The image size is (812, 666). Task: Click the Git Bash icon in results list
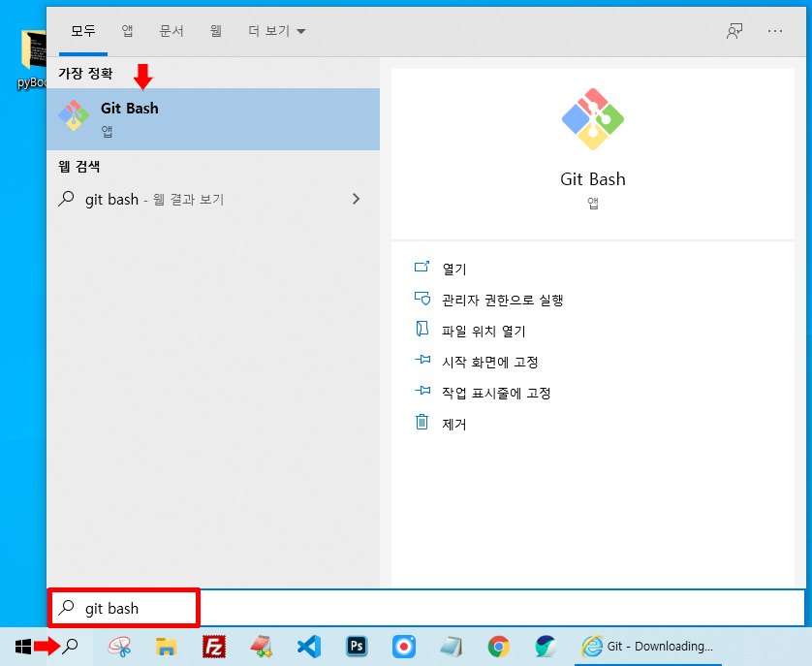74,115
